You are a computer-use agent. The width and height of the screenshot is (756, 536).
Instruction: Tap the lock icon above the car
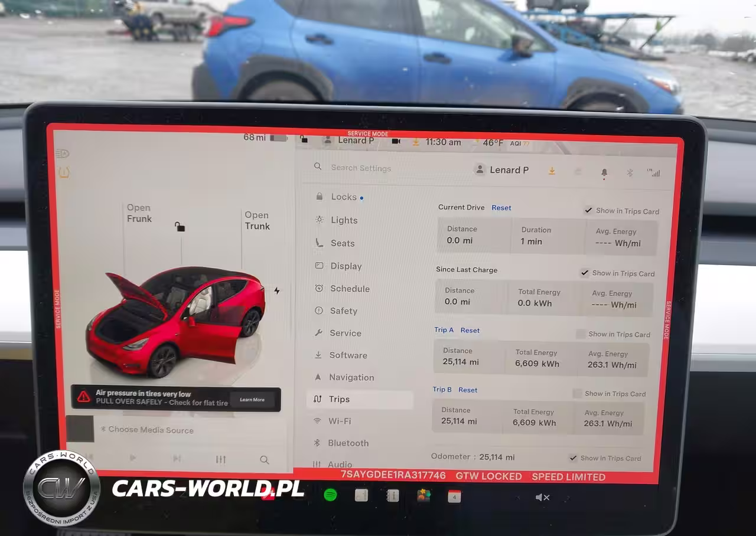pos(180,227)
